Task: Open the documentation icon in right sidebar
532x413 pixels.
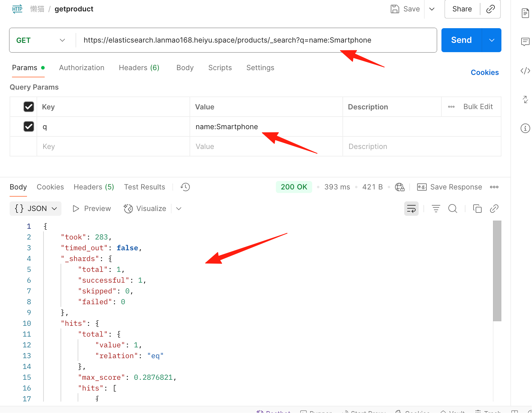Action: (525, 13)
